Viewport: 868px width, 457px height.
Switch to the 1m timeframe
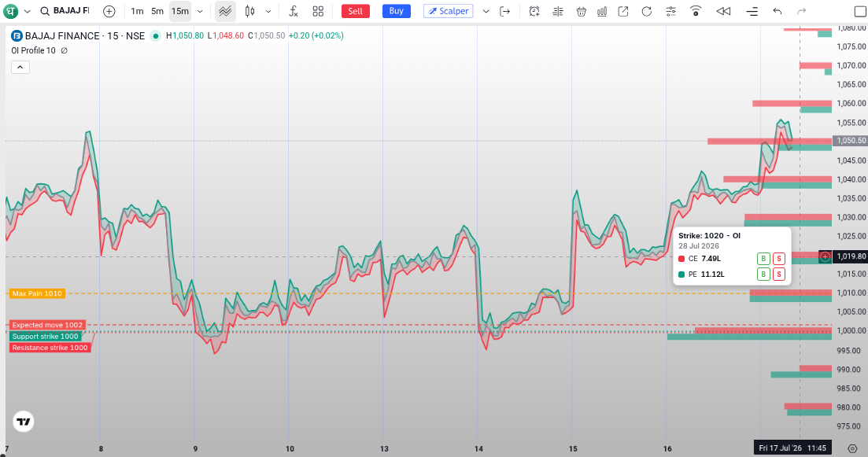137,11
